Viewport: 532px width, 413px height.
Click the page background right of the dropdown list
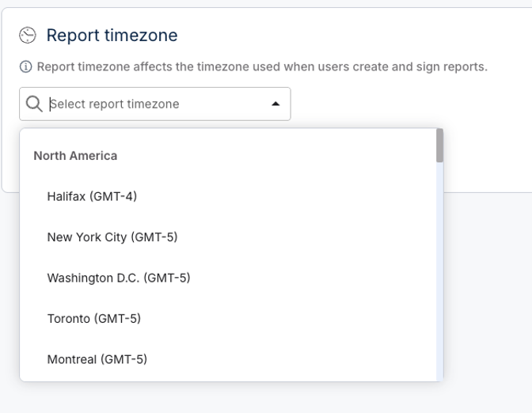coord(488,288)
